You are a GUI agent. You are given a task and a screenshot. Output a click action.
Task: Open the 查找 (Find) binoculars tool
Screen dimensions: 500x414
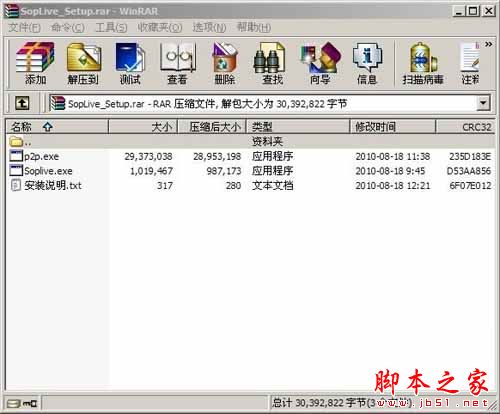click(x=272, y=63)
